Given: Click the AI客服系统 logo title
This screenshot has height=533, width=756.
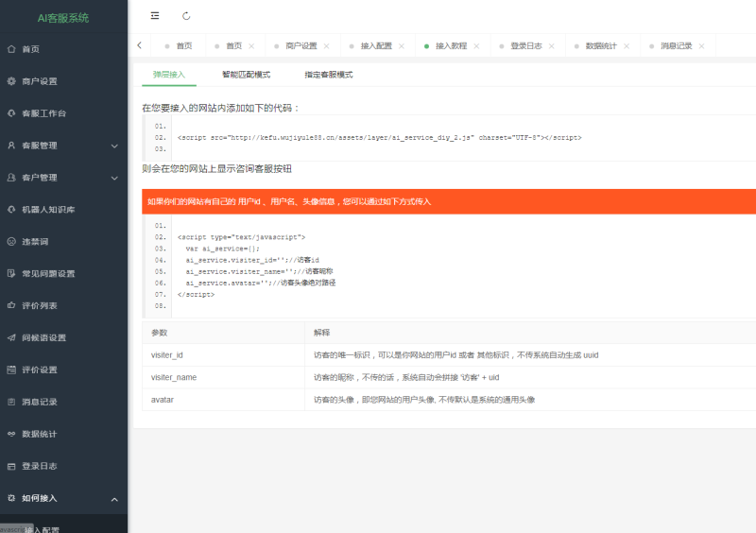Looking at the screenshot, I should coord(63,18).
